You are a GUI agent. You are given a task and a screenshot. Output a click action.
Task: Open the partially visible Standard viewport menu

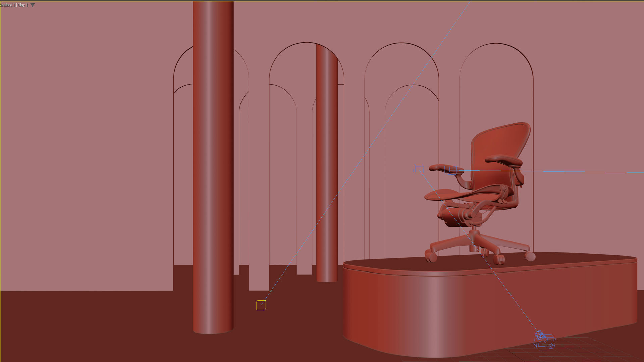tap(7, 5)
